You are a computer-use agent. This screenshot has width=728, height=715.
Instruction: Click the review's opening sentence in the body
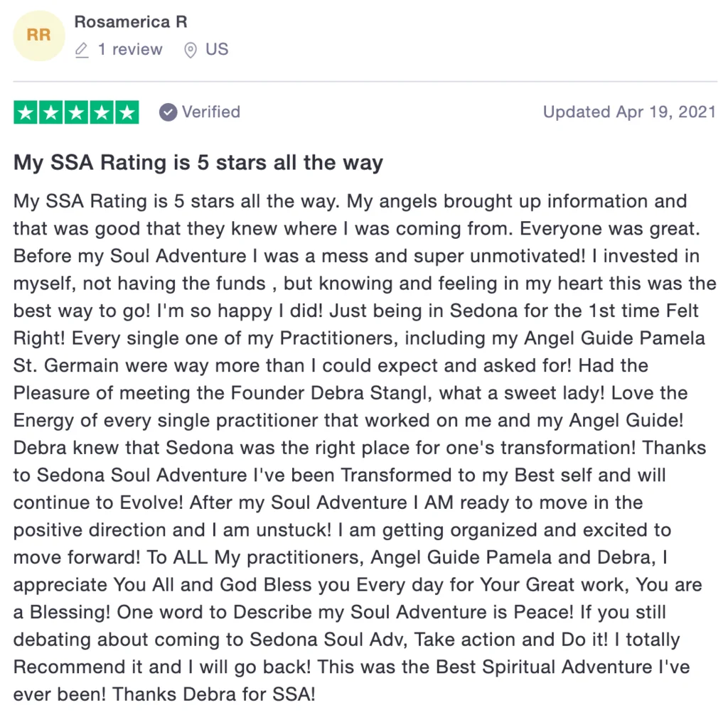[177, 201]
